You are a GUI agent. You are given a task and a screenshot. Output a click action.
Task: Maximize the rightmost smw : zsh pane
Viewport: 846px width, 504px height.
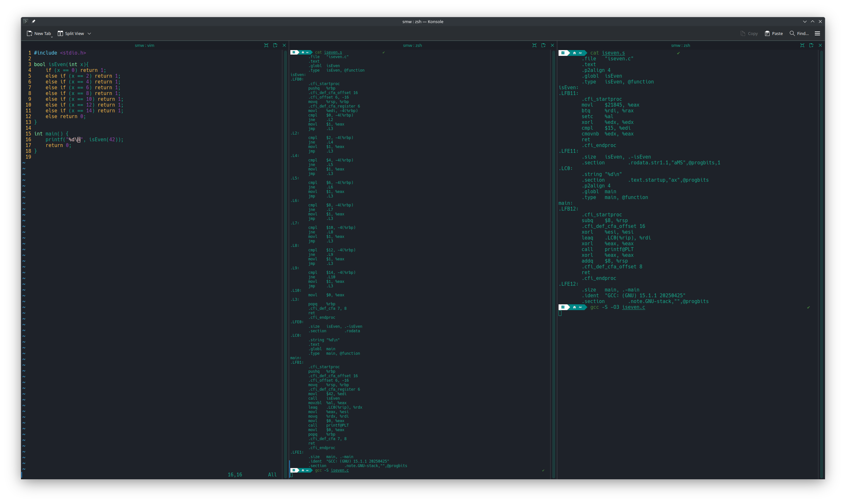(802, 45)
